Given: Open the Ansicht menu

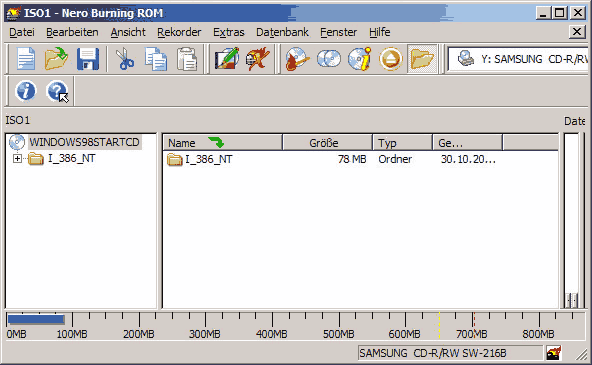Looking at the screenshot, I should (x=128, y=32).
